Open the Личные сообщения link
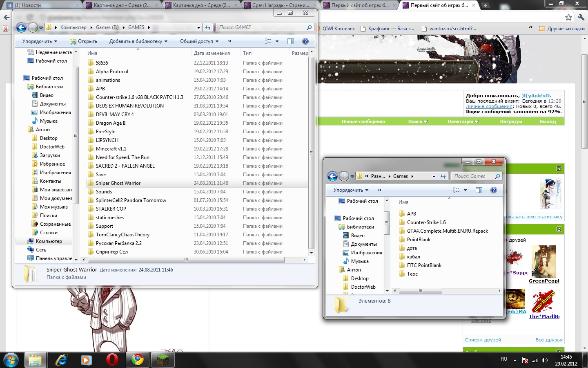 (x=489, y=106)
